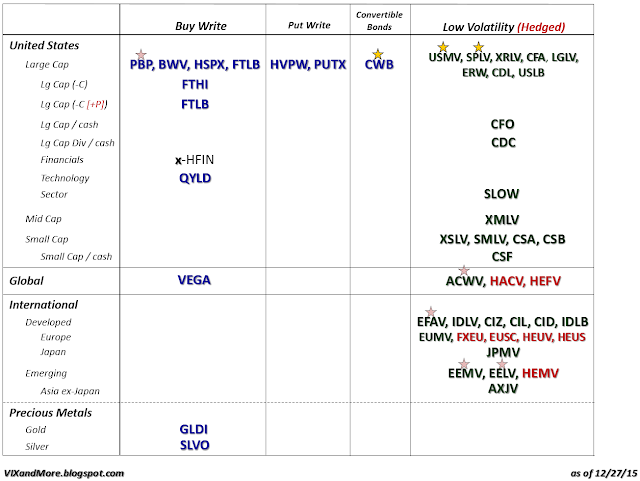Click the pink star above EEMV
Image resolution: width=640 pixels, height=481 pixels.
point(464,363)
